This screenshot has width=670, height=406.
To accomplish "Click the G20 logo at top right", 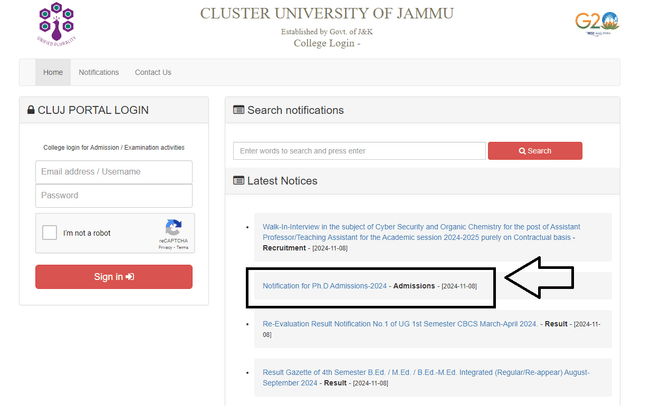I will click(597, 24).
